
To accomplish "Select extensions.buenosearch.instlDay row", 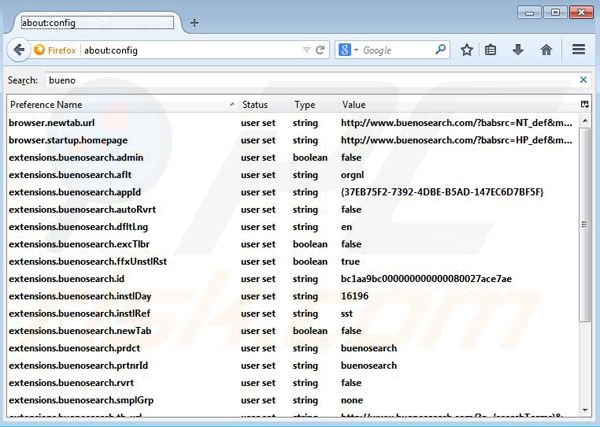I will (292, 296).
